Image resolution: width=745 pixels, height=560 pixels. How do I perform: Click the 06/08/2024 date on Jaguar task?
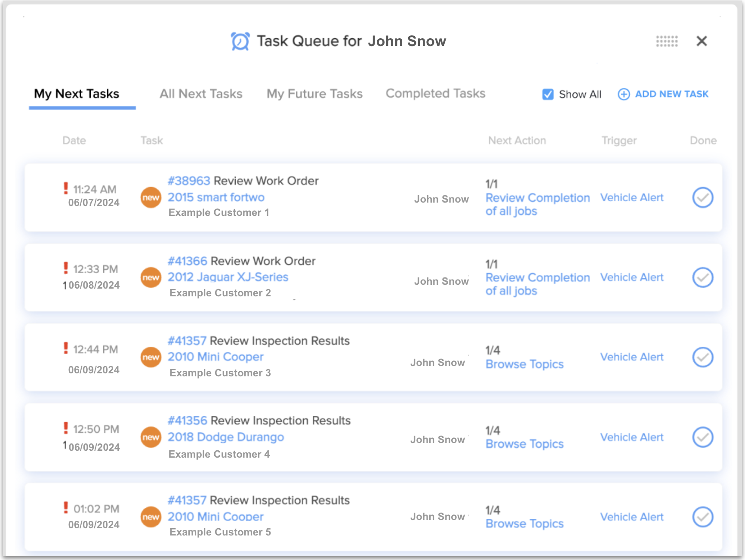94,285
